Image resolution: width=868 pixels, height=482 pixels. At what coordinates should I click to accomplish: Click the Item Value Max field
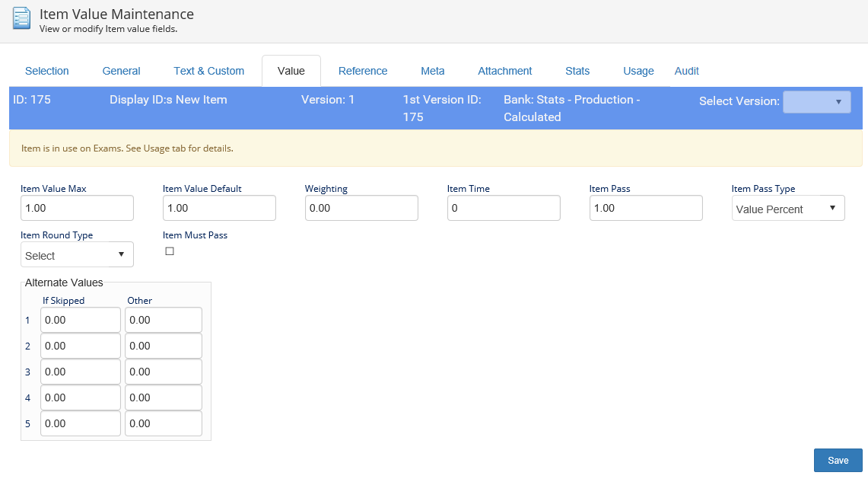77,208
